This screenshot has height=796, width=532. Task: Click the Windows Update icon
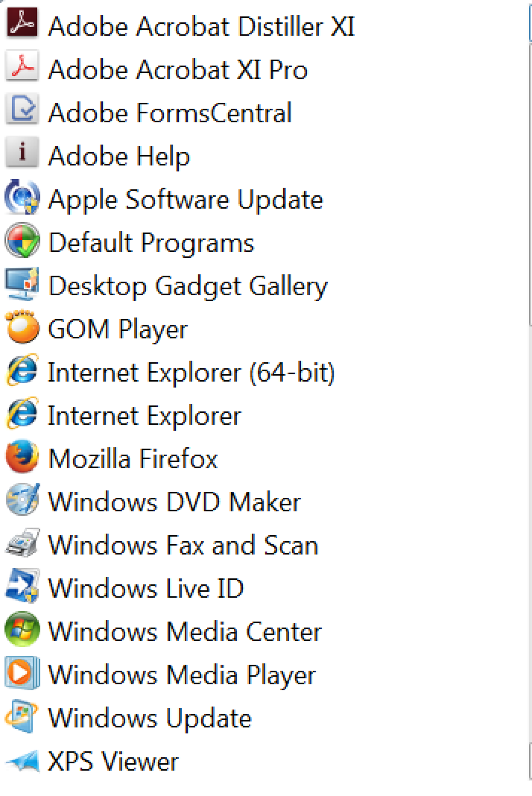(22, 718)
